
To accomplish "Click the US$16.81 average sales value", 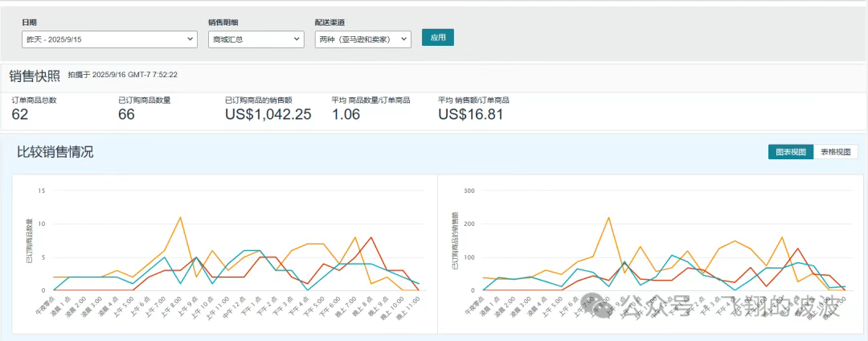I will (471, 114).
